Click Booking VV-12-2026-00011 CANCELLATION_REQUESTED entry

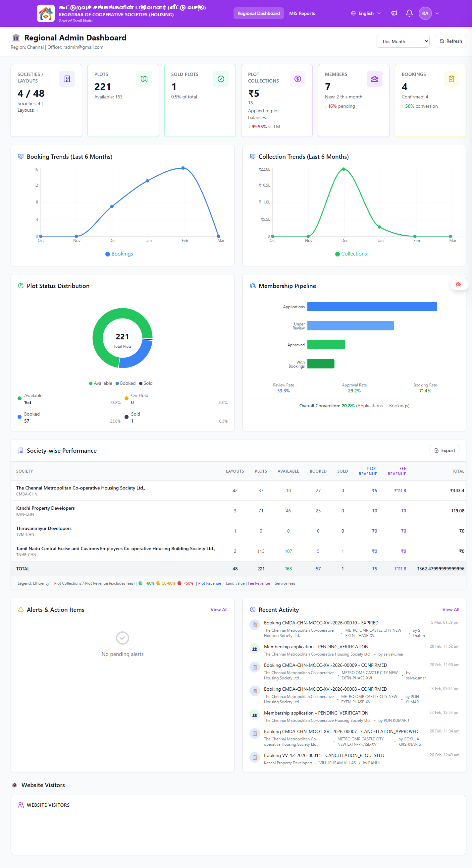(354, 759)
